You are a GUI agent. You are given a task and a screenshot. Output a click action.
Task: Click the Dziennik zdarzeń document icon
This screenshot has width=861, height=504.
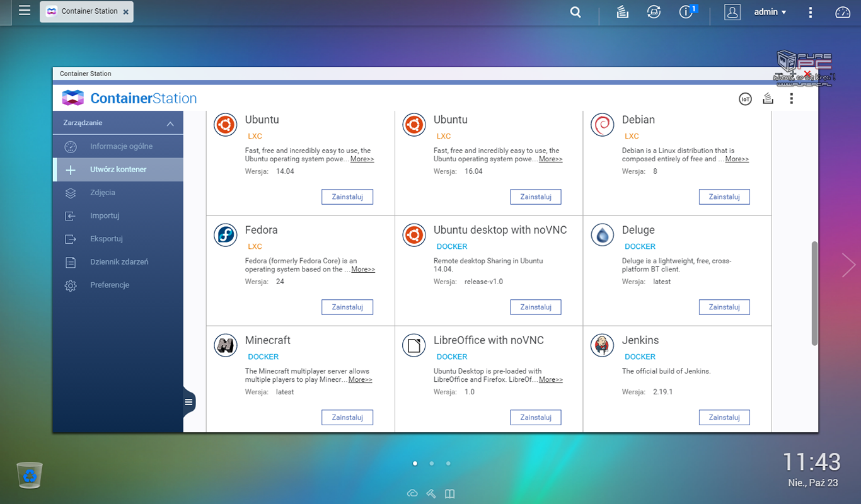(71, 262)
